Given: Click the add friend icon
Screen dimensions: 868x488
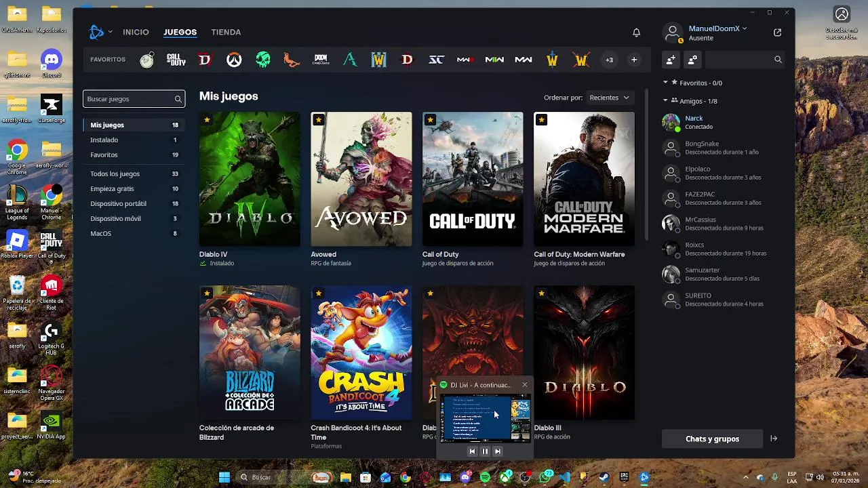Looking at the screenshot, I should click(x=671, y=60).
